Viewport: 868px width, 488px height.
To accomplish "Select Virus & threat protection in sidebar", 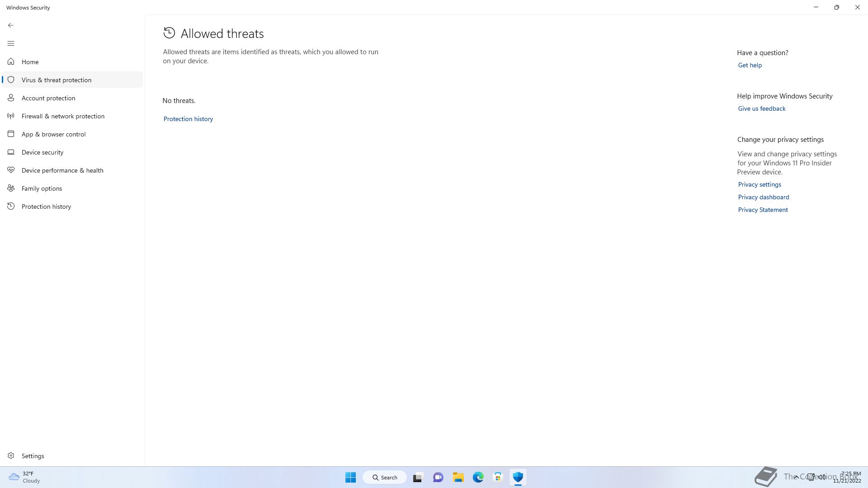I will point(57,80).
